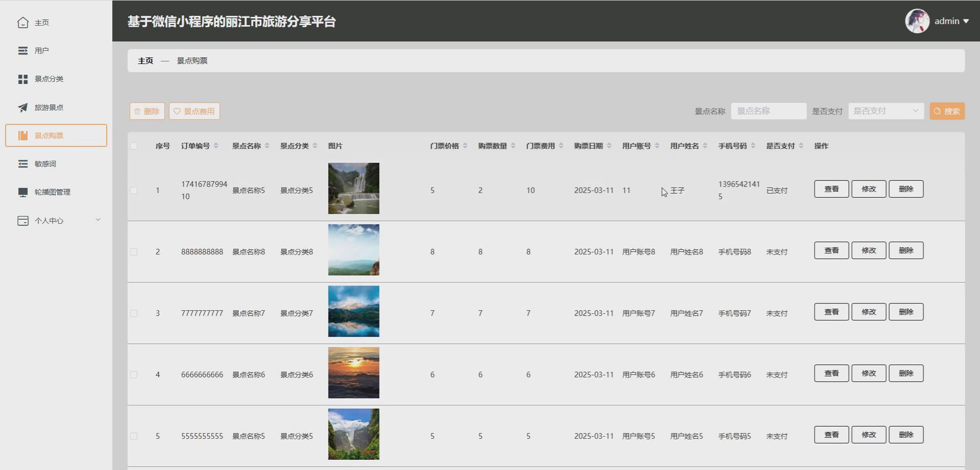The height and width of the screenshot is (470, 980).
Task: Click the 景点分类 category icon
Action: pyautogui.click(x=22, y=79)
